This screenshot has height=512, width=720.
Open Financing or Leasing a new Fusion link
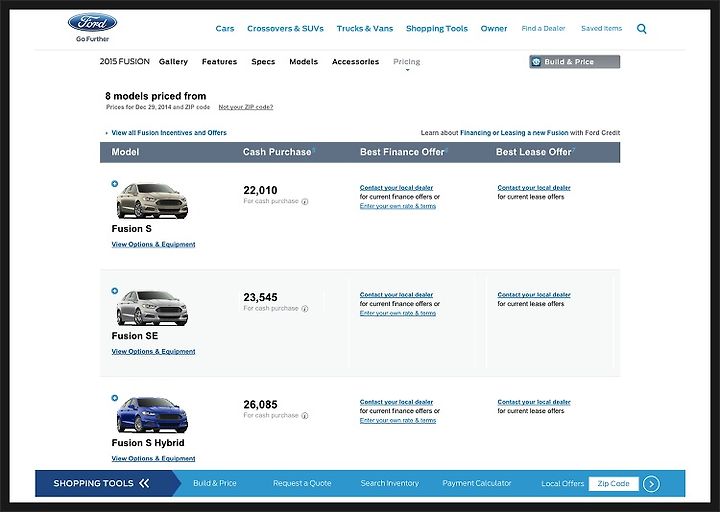[x=514, y=133]
